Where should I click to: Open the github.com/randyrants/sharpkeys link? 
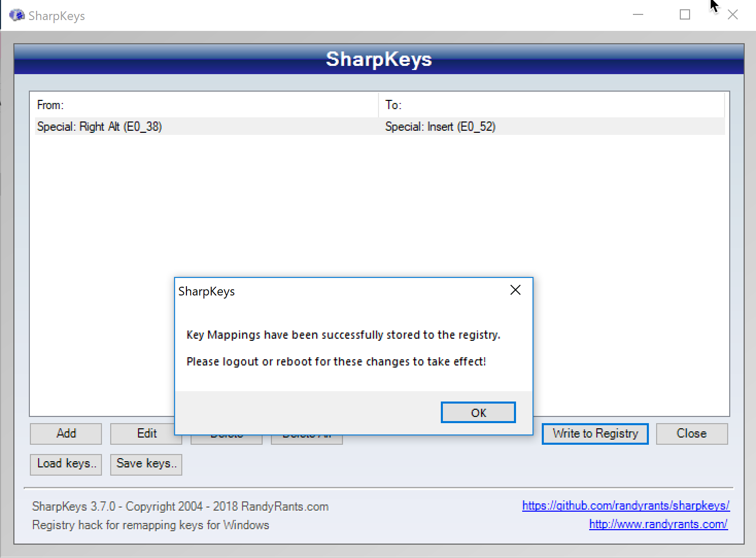coord(626,505)
